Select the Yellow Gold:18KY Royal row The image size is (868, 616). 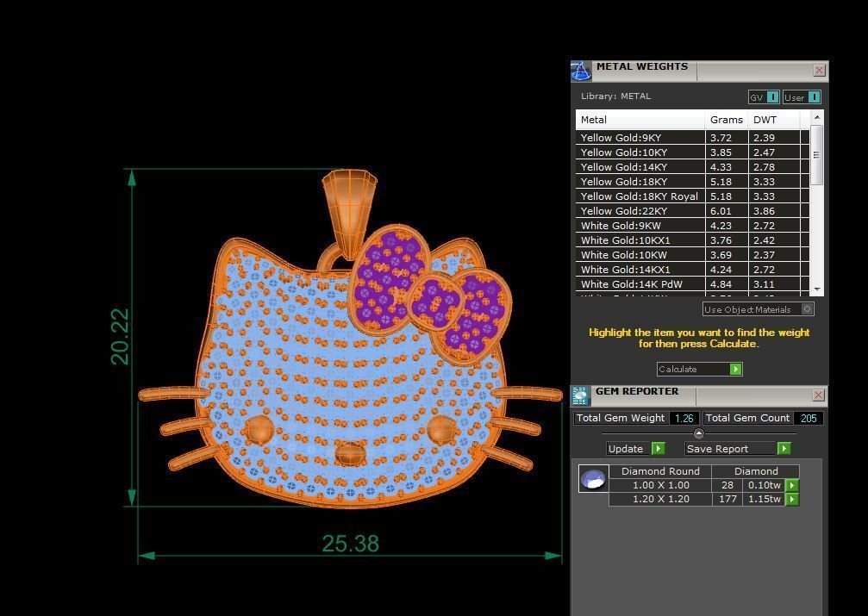tap(692, 196)
